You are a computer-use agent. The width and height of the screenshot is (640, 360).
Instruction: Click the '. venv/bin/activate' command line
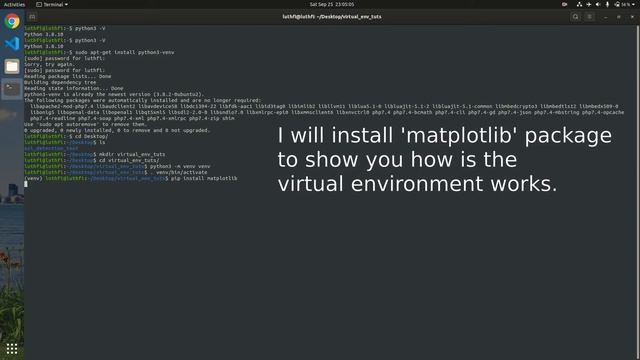116,172
